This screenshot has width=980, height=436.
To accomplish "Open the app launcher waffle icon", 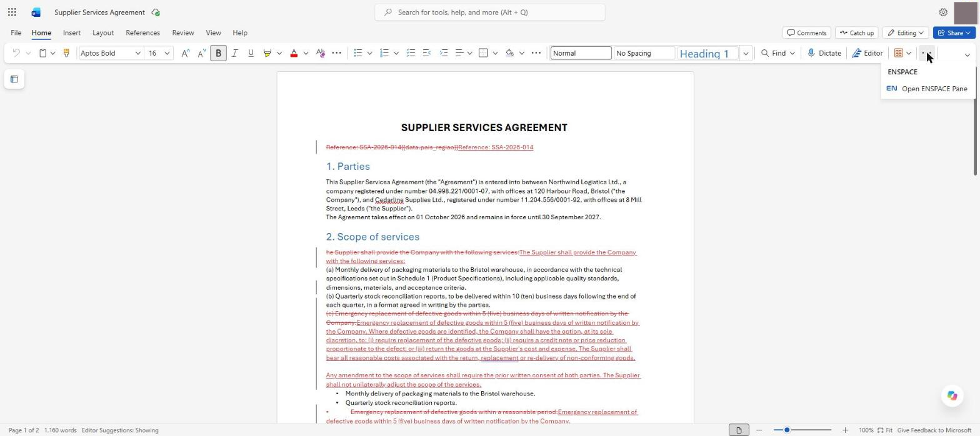I will [x=12, y=12].
